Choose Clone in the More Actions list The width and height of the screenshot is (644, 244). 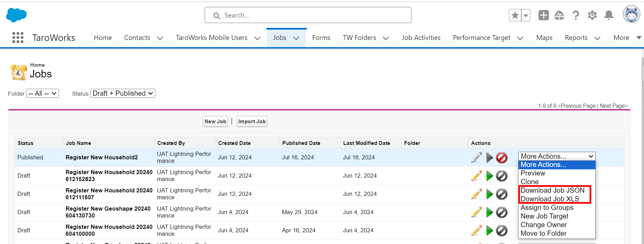coord(530,182)
